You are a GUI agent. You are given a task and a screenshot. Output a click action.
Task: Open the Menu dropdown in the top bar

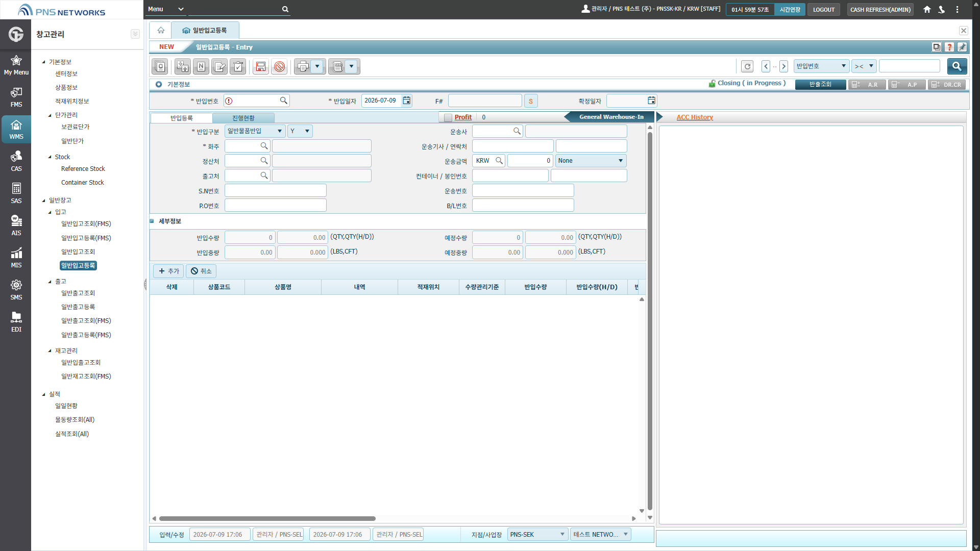(165, 9)
